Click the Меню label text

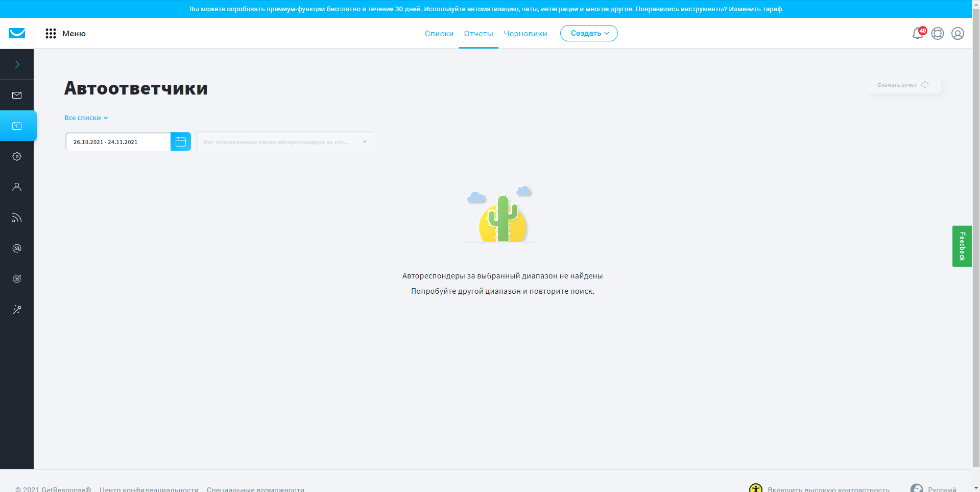tap(74, 34)
